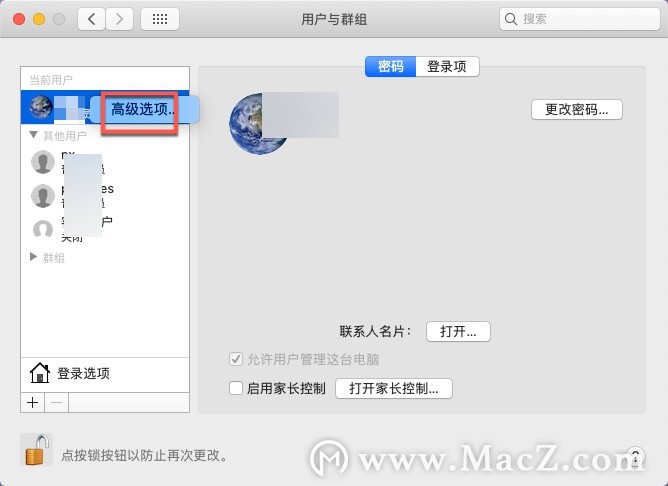Click the plus button to add user

coord(32,403)
